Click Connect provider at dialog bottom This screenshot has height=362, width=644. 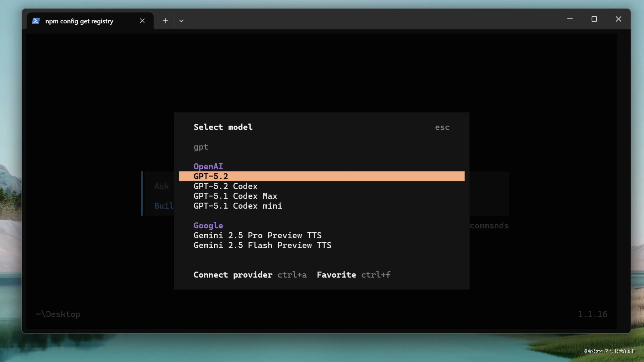point(233,275)
